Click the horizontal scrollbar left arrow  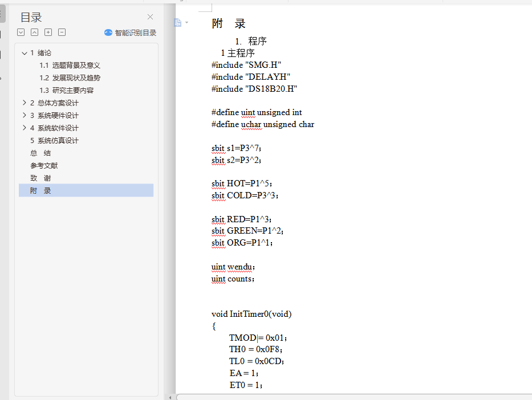(x=170, y=397)
